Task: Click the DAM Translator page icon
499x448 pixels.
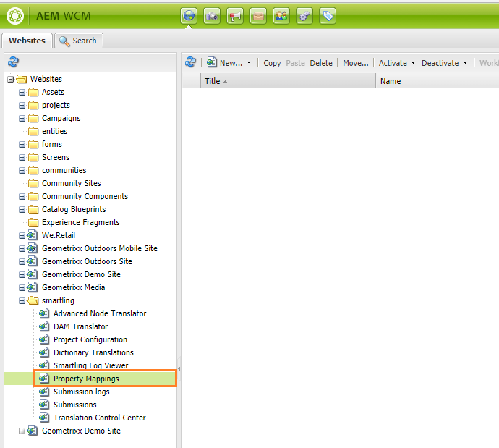Action: click(44, 326)
